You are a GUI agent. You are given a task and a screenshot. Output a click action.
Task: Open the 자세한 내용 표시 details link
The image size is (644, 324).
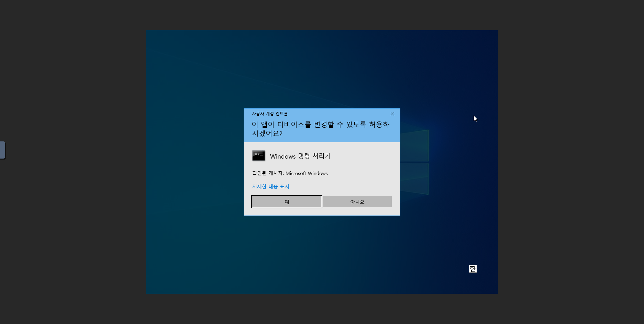coord(270,186)
